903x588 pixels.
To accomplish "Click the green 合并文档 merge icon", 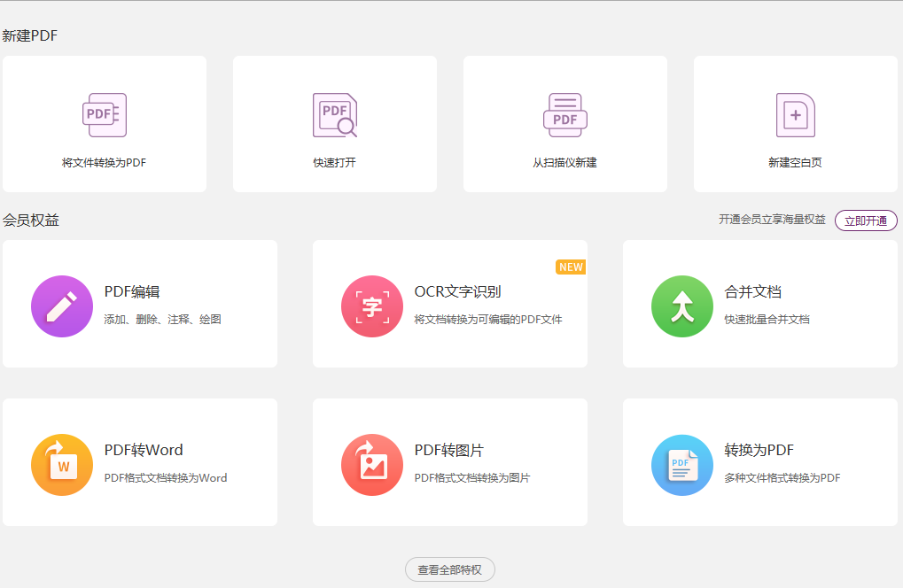I will coord(681,306).
